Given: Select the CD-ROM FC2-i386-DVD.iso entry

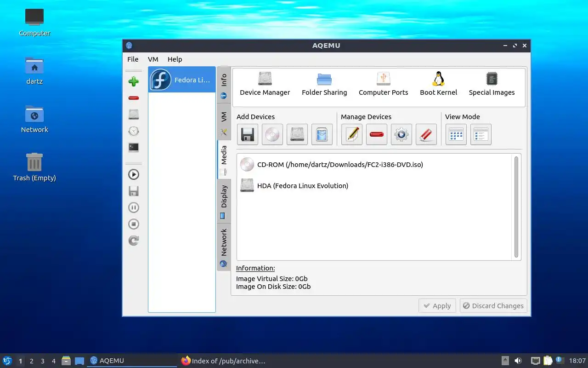Looking at the screenshot, I should [331, 164].
